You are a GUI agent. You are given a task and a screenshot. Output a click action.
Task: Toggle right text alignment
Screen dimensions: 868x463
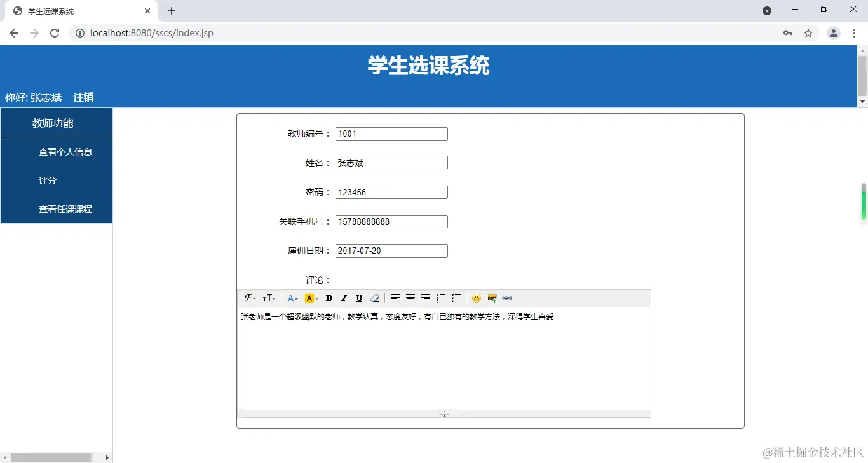[x=425, y=298]
